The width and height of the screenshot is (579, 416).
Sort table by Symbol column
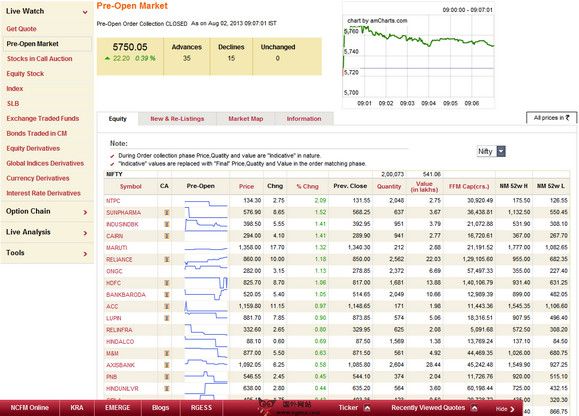131,186
